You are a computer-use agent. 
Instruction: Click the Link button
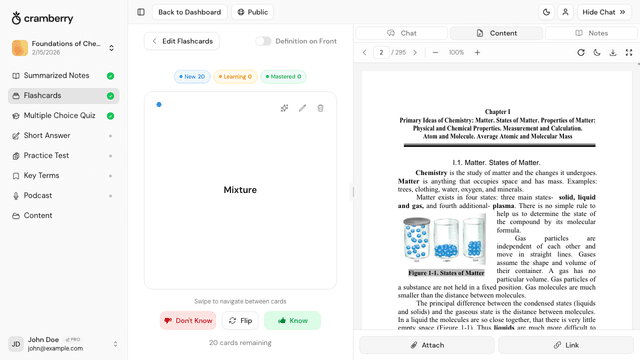pyautogui.click(x=566, y=345)
